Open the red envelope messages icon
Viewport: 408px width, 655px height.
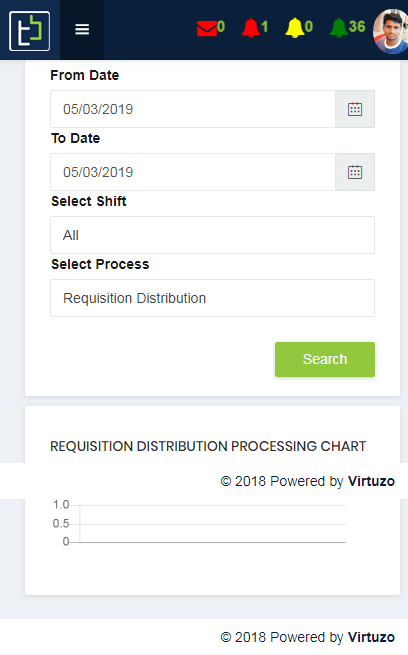point(207,28)
